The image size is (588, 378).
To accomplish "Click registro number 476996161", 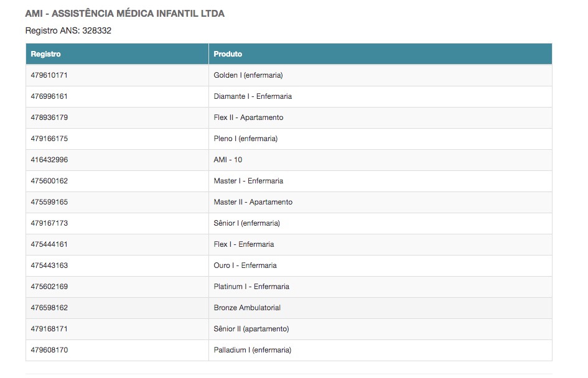I will click(x=49, y=96).
